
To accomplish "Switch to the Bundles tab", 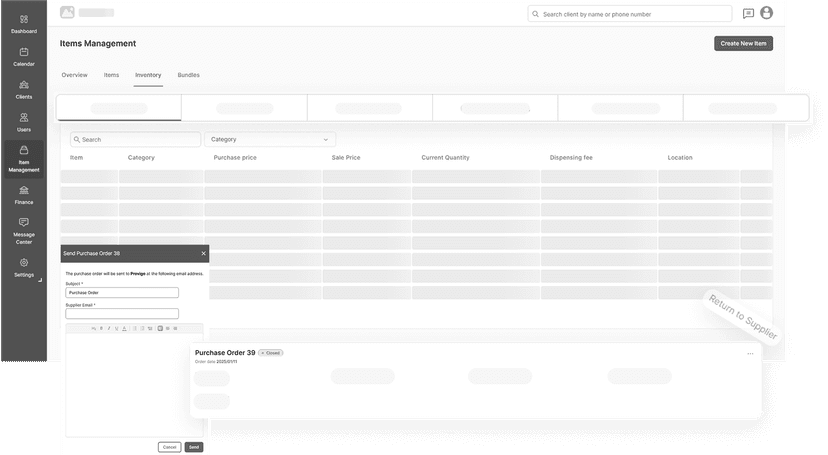I will (189, 75).
